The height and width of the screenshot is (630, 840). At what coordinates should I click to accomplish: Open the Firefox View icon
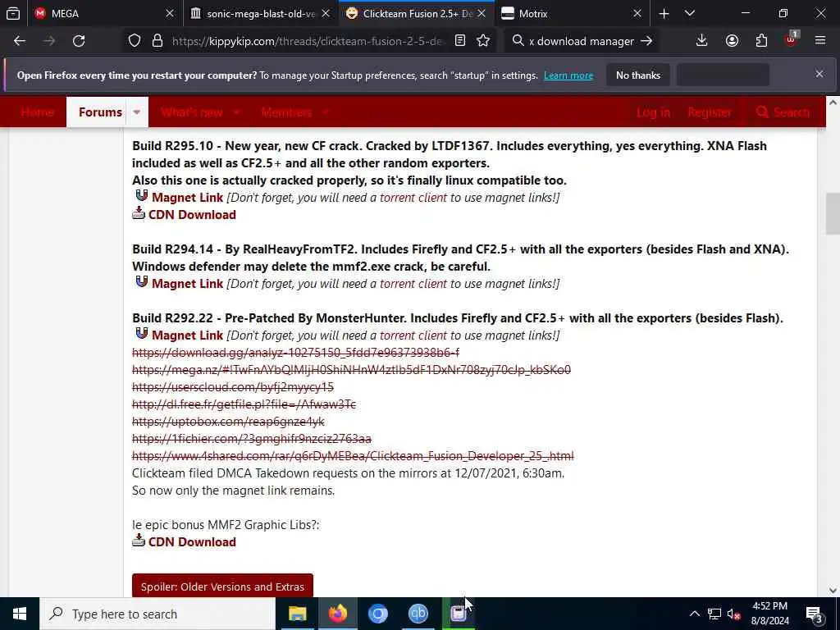tap(13, 13)
